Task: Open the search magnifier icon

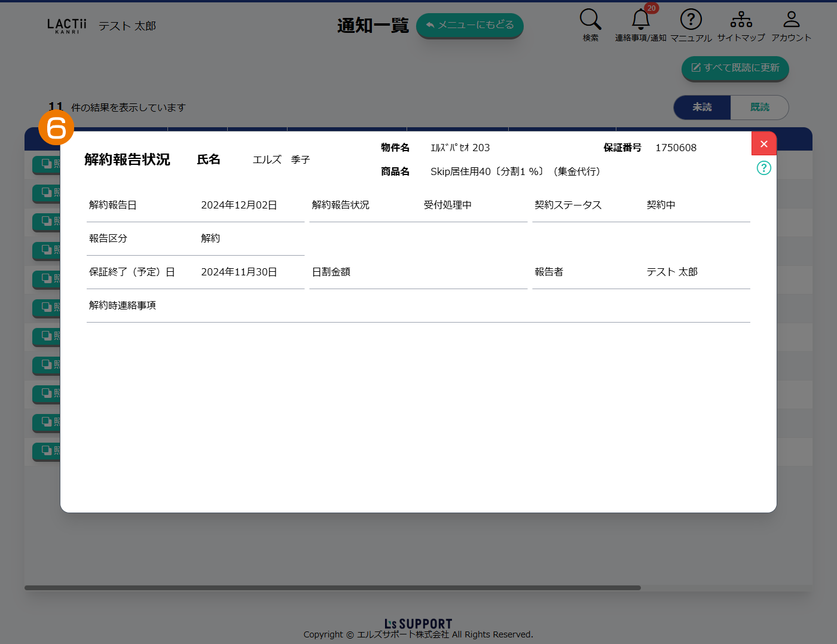Action: point(590,20)
